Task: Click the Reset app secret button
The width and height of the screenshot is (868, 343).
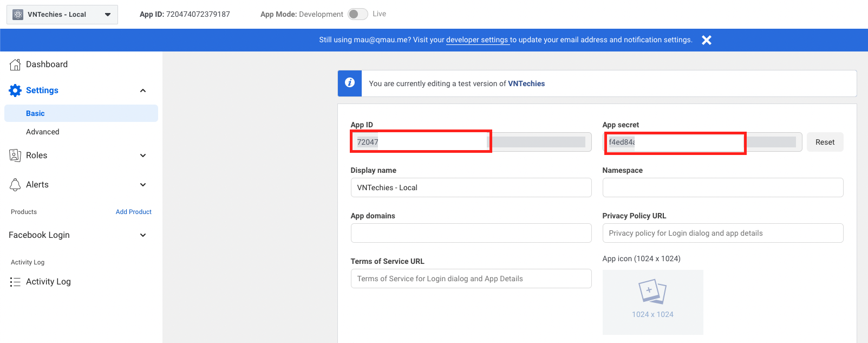Action: coord(825,142)
